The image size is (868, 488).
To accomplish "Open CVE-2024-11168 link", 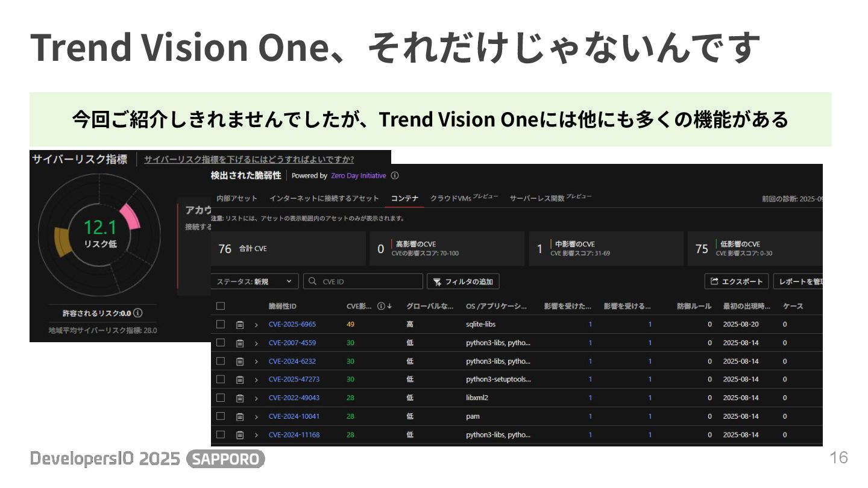I will click(294, 434).
